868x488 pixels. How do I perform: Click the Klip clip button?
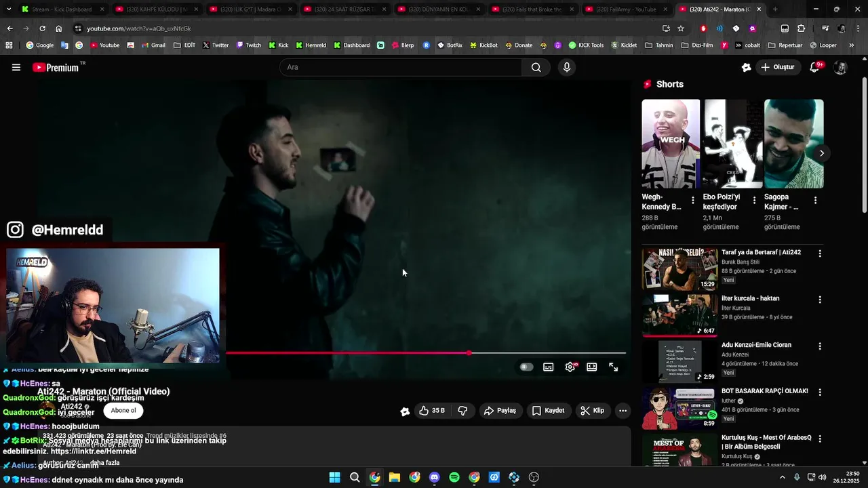tap(593, 410)
